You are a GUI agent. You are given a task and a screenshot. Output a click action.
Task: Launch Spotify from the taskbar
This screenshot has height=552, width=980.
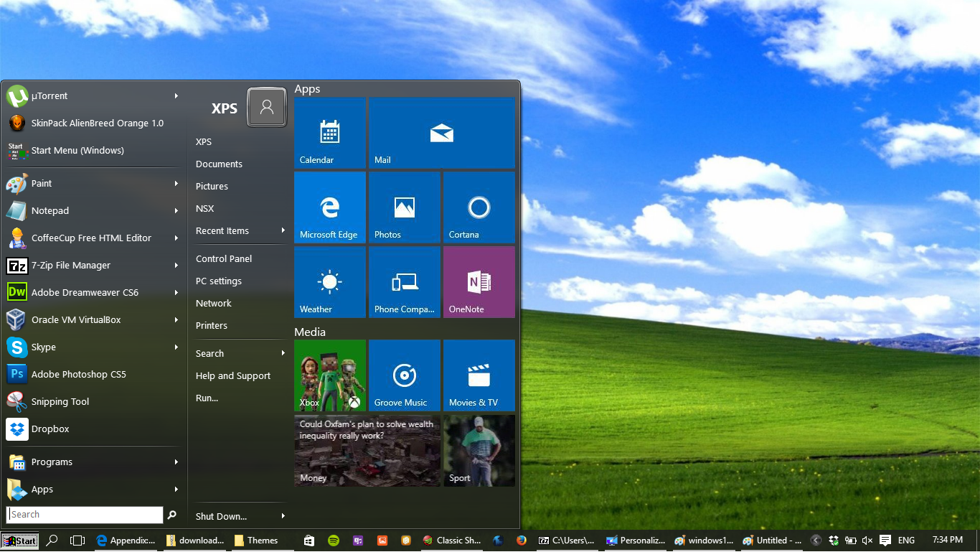point(333,540)
